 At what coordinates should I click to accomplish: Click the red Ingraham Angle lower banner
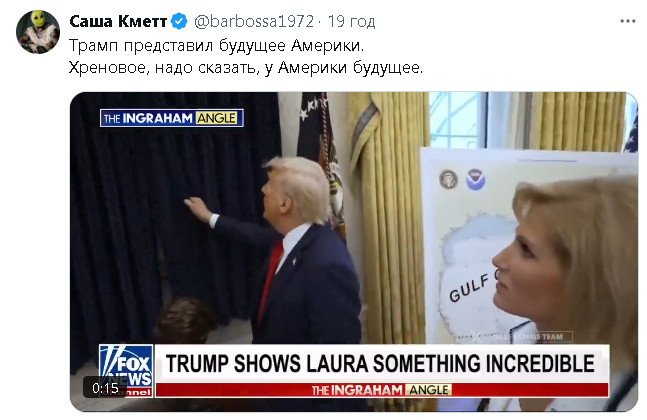(382, 390)
